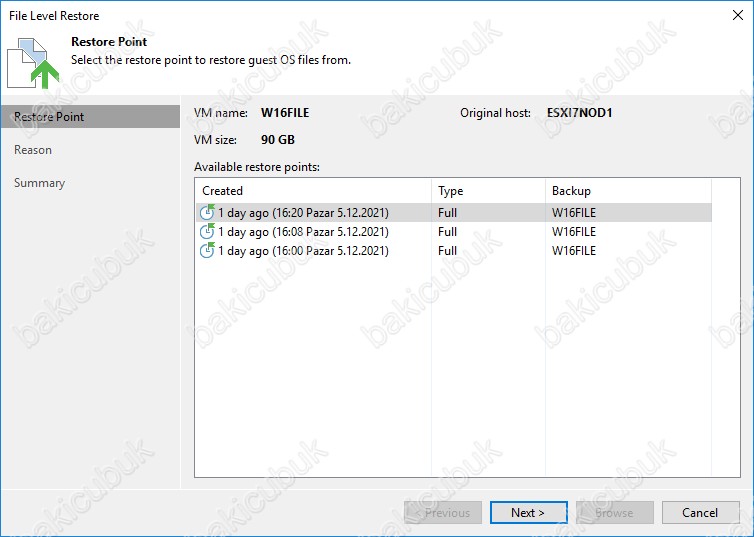Click the greyed-out Browse button
Viewport: 754px width, 537px height.
tap(615, 512)
